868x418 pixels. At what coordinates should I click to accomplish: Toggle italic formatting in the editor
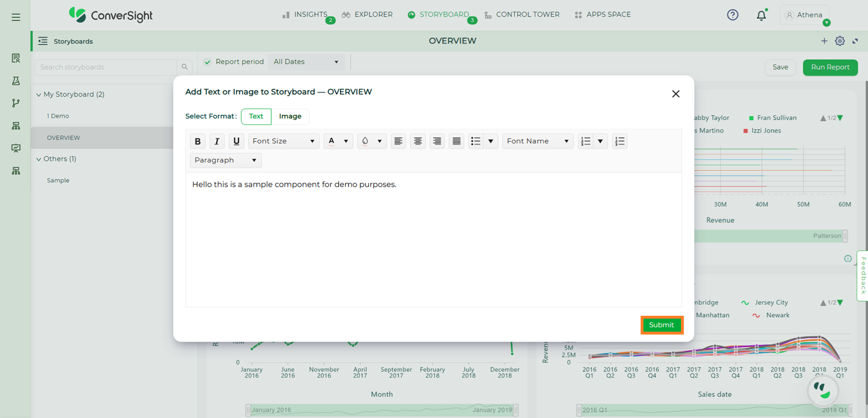pyautogui.click(x=217, y=141)
